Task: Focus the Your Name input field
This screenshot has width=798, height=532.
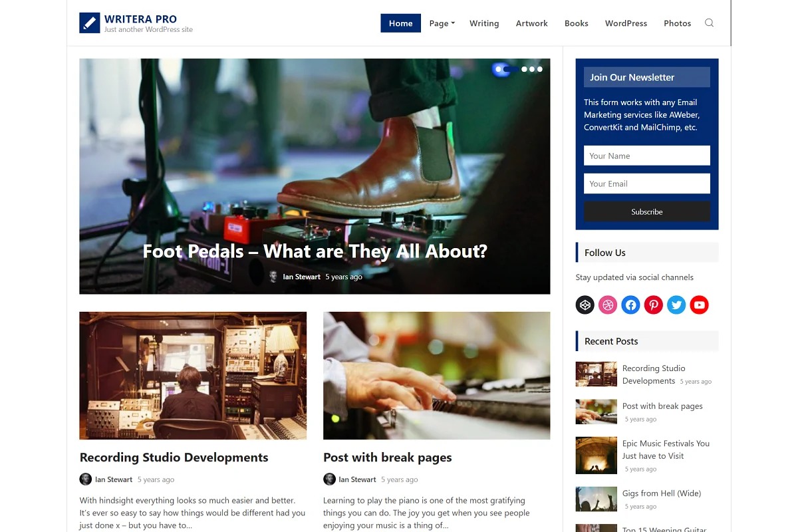Action: click(x=647, y=156)
